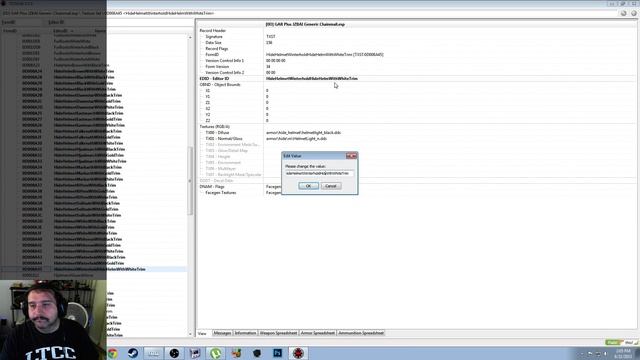This screenshot has width=640, height=360.
Task: Open uTorrent from the taskbar
Action: [216, 353]
